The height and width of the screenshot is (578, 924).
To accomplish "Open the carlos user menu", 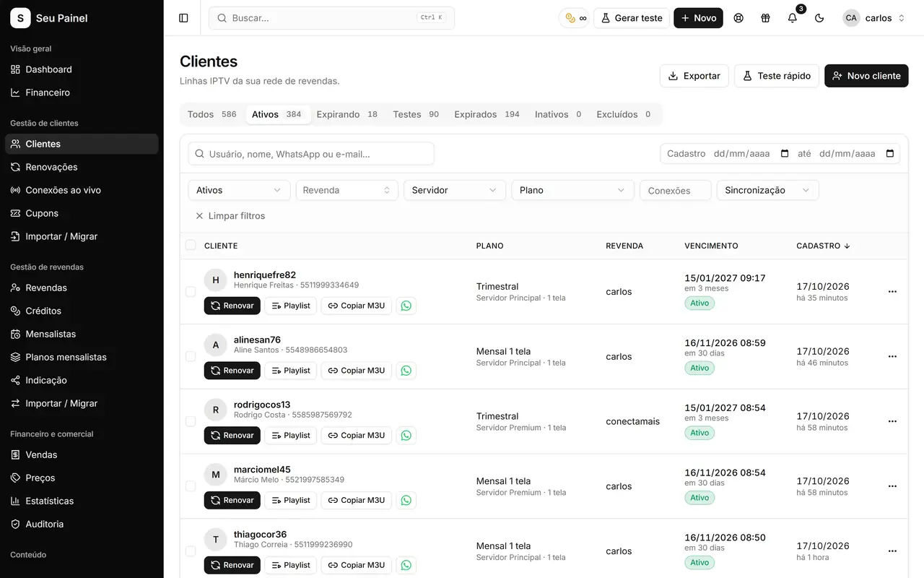I will click(874, 18).
